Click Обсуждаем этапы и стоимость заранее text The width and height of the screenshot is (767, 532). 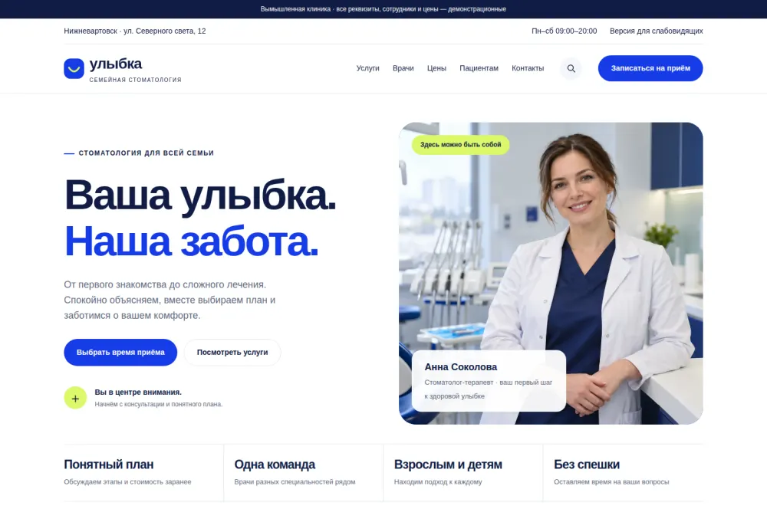pyautogui.click(x=127, y=482)
